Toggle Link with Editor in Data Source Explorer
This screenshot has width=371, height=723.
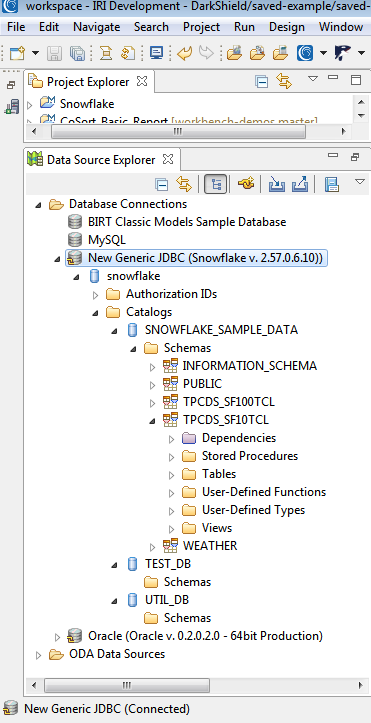[x=184, y=184]
